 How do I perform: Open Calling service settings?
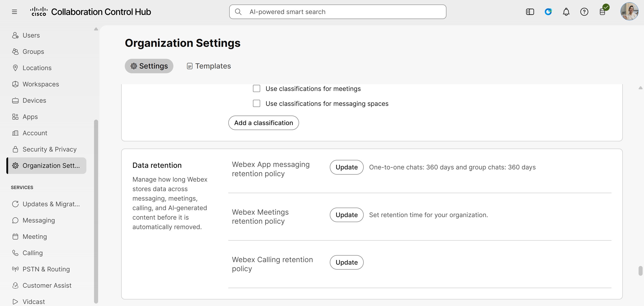[x=46, y=253]
